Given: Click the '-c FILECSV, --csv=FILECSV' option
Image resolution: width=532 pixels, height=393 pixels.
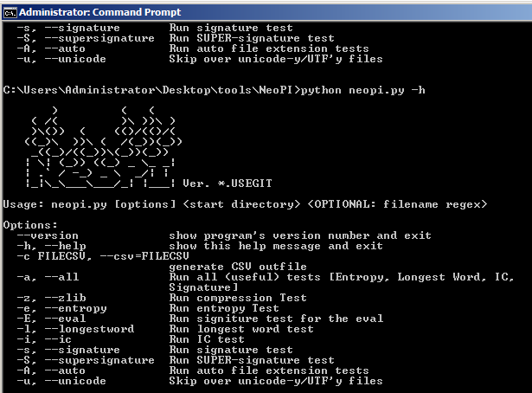Looking at the screenshot, I should [103, 256].
